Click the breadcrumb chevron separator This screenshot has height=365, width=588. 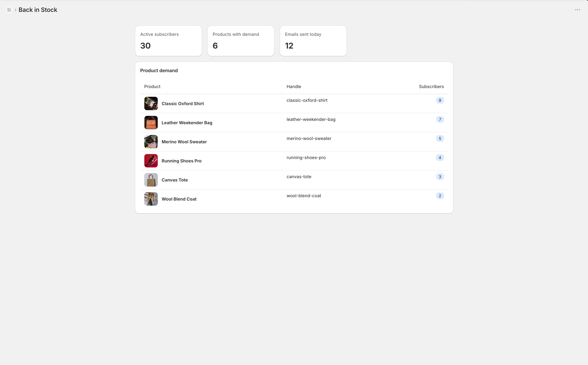pyautogui.click(x=15, y=10)
